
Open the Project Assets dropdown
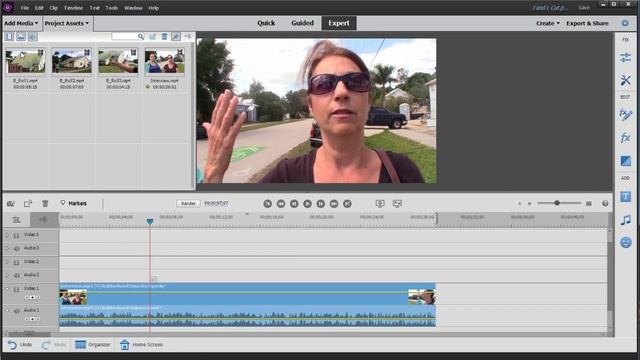pos(67,23)
